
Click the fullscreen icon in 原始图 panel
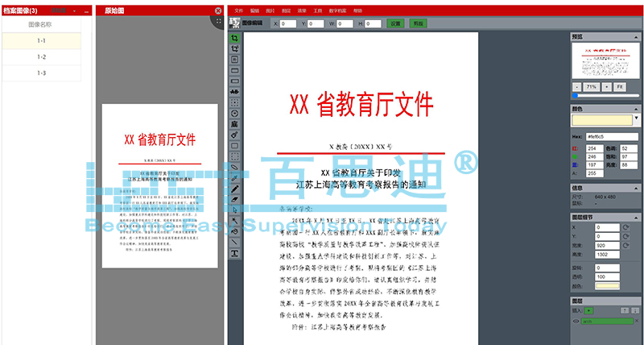(x=218, y=22)
